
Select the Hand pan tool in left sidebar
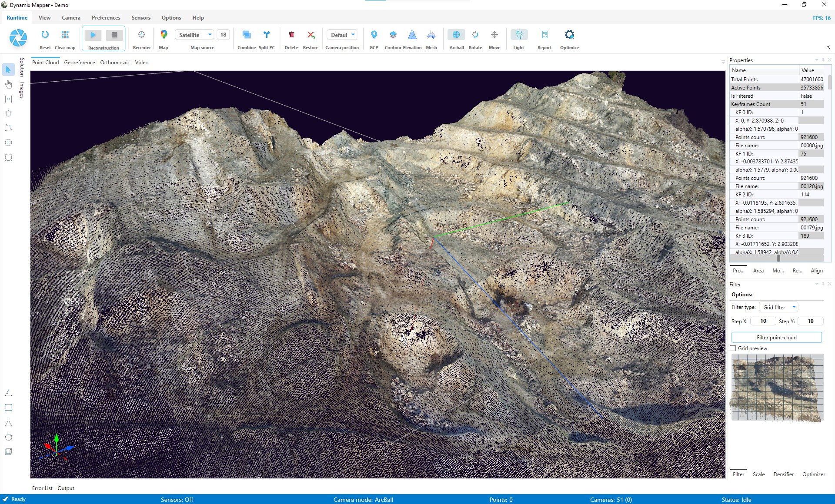click(8, 84)
